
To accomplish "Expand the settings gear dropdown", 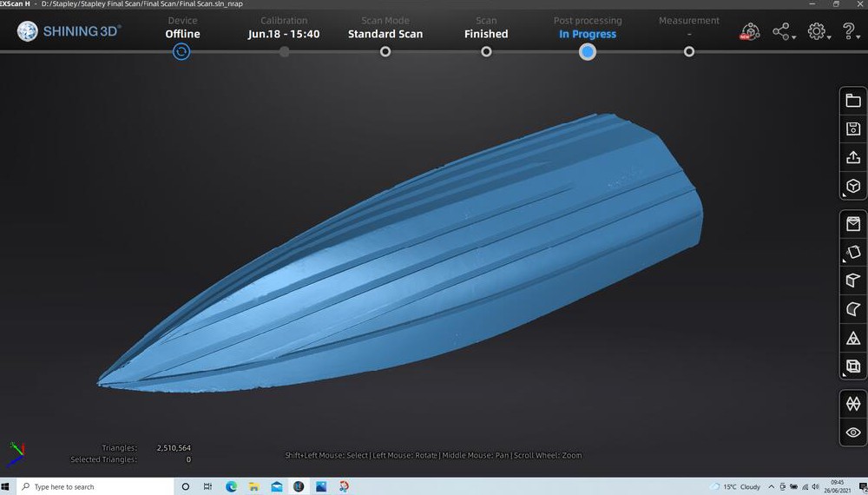I will pos(819,33).
